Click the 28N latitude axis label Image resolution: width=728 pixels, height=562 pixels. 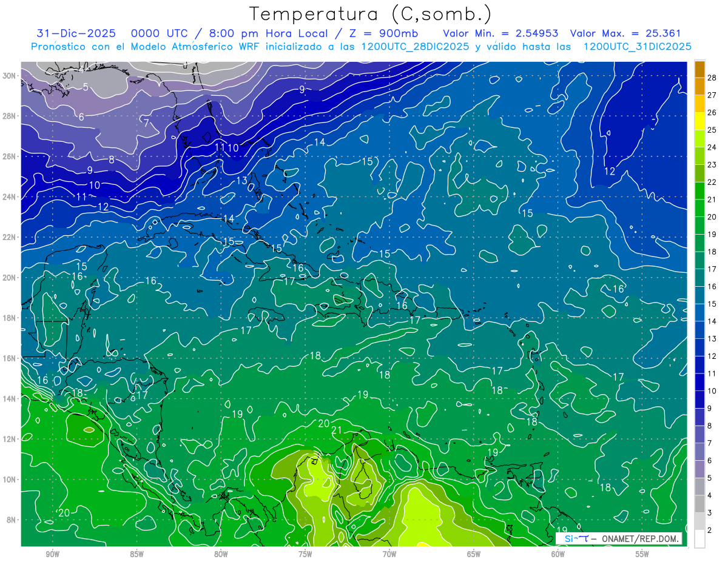pos(10,116)
